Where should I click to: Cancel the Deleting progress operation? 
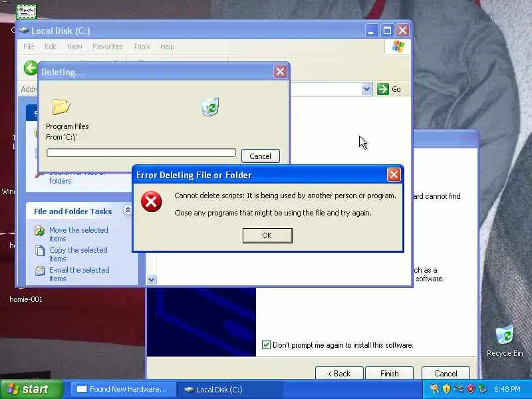coord(260,156)
